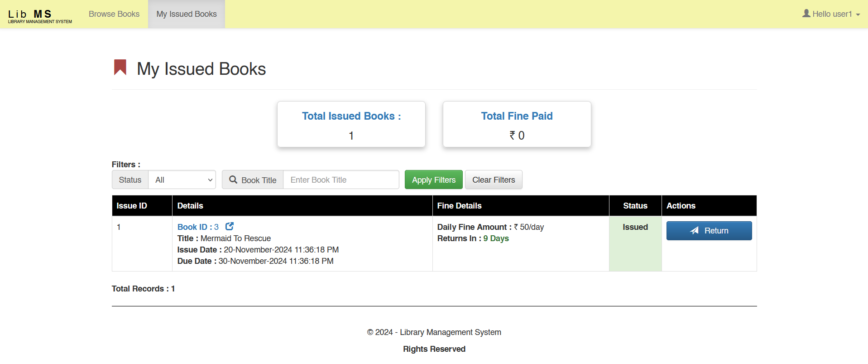Image resolution: width=868 pixels, height=364 pixels.
Task: Click the Lib MS logo
Action: (x=40, y=16)
